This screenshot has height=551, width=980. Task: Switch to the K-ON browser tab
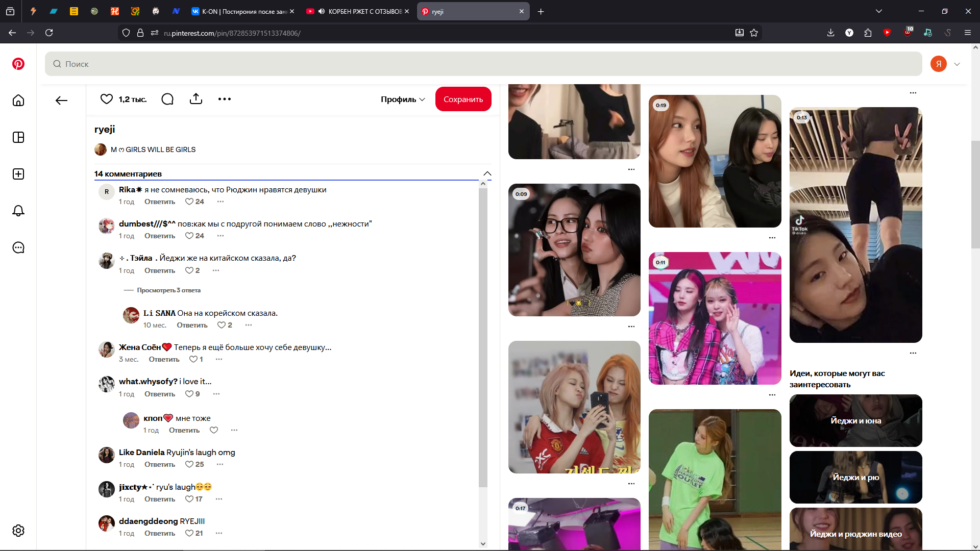[242, 11]
